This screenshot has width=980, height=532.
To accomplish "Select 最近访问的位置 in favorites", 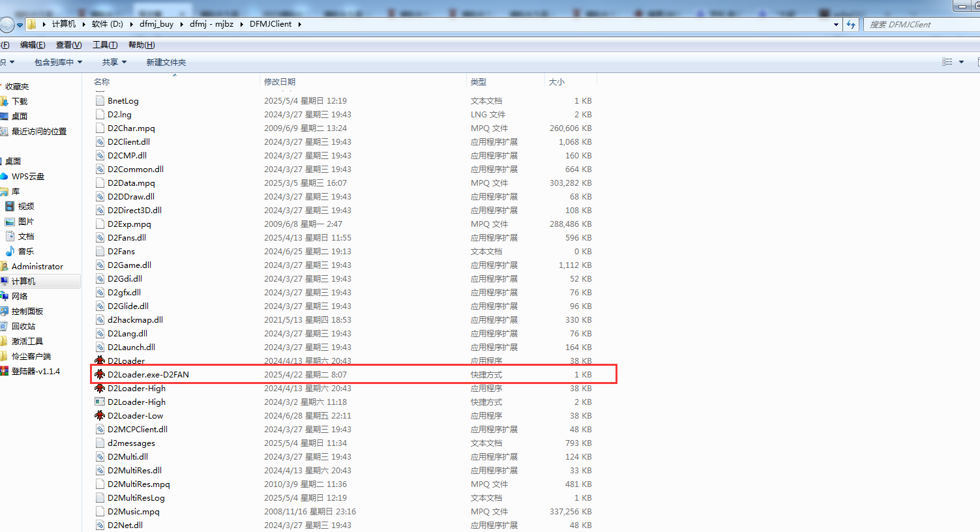I will pyautogui.click(x=38, y=132).
